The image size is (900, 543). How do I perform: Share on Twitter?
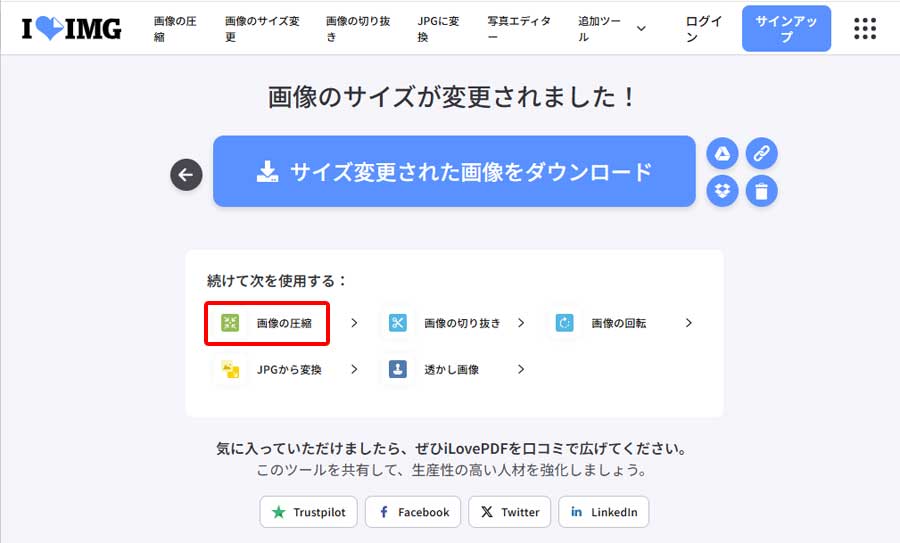click(x=509, y=512)
